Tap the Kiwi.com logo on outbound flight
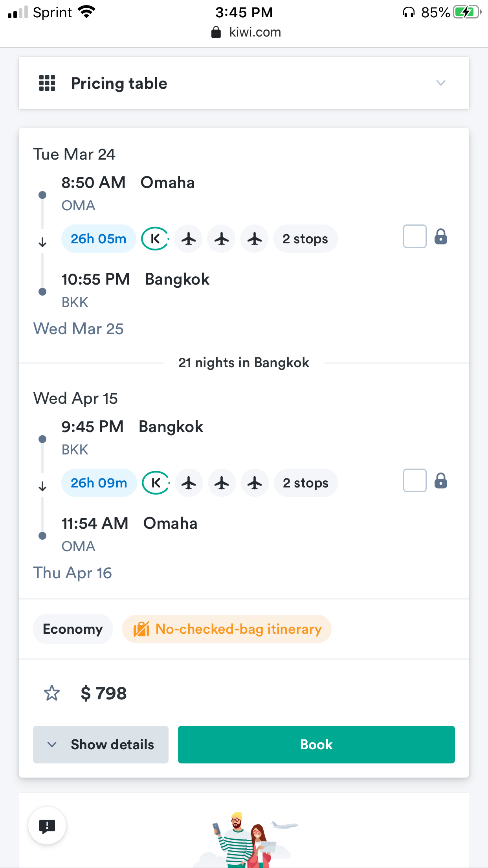Screen dimensions: 488x868 pyautogui.click(x=155, y=239)
